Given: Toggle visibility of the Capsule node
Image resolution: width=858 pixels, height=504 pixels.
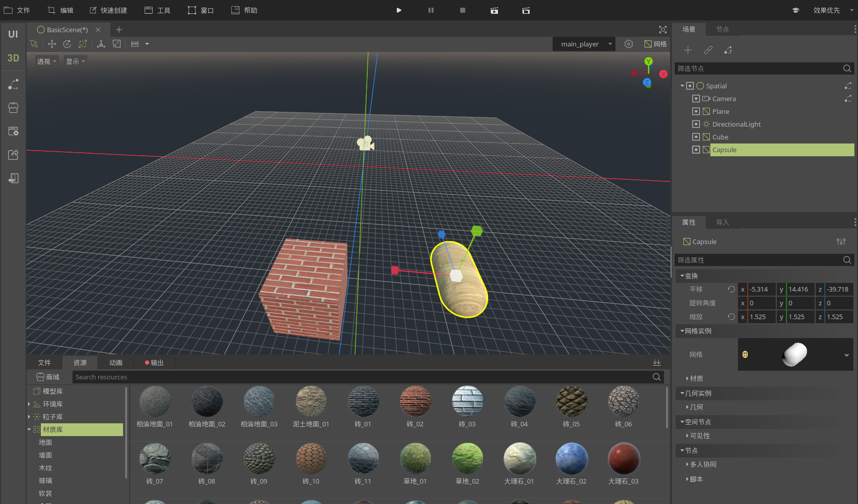Looking at the screenshot, I should 696,150.
